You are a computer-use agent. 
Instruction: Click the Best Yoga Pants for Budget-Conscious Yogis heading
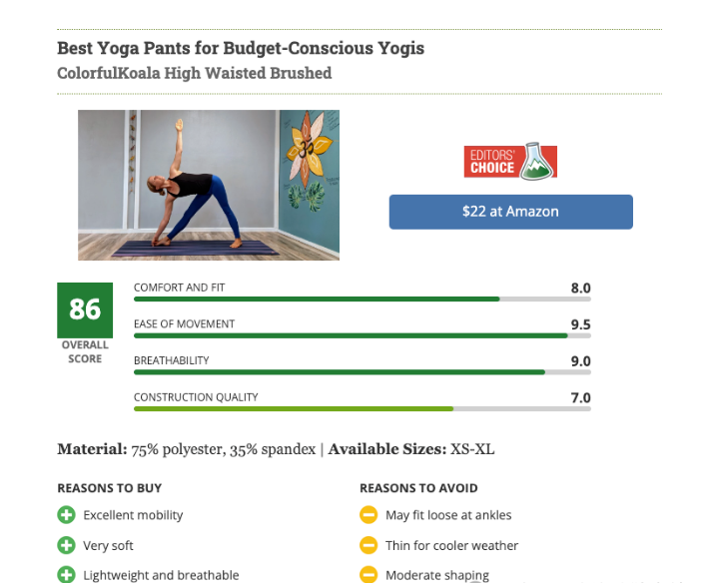click(x=240, y=48)
